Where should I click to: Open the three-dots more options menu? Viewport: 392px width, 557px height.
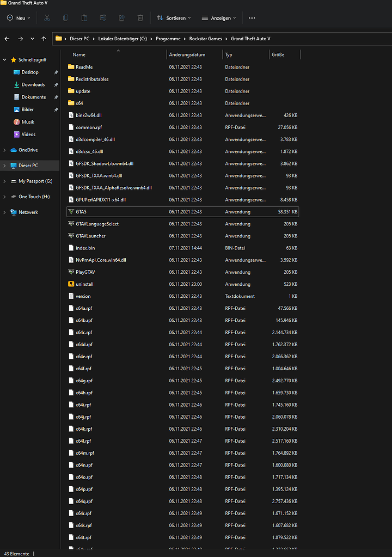tap(252, 18)
